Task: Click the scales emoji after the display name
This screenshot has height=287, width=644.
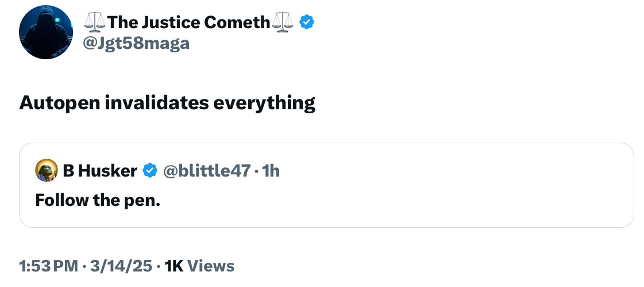Action: pos(282,22)
